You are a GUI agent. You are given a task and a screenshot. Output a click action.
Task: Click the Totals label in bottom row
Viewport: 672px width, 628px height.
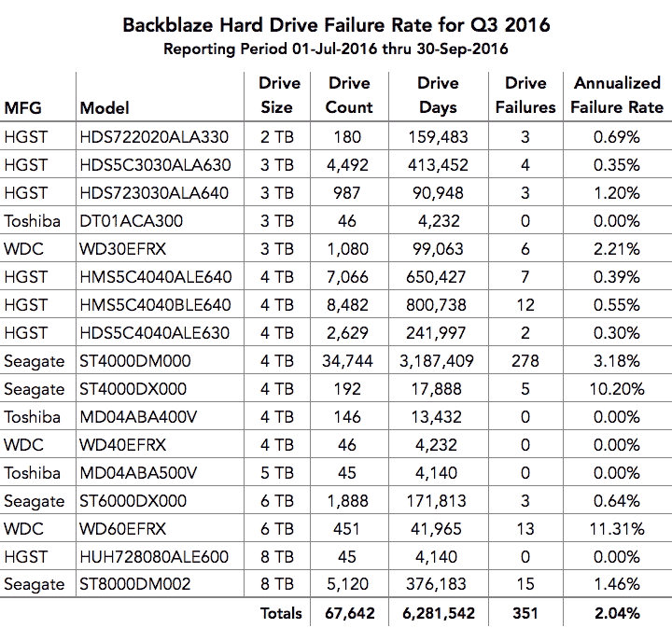tap(281, 613)
